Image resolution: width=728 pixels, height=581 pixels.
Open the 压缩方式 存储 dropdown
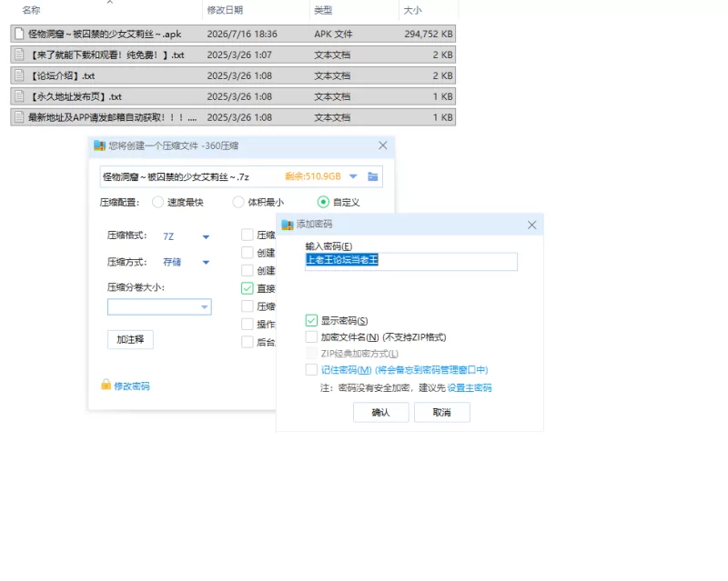(206, 262)
